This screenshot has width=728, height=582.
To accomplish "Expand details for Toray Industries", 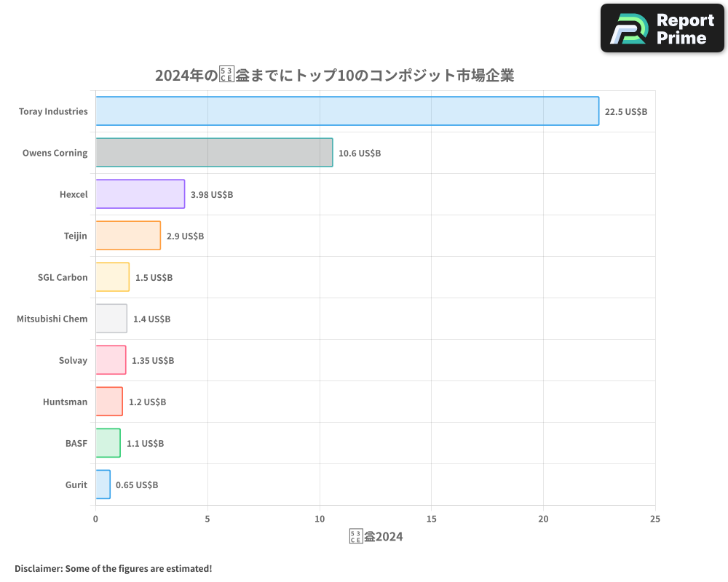I will tap(53, 111).
